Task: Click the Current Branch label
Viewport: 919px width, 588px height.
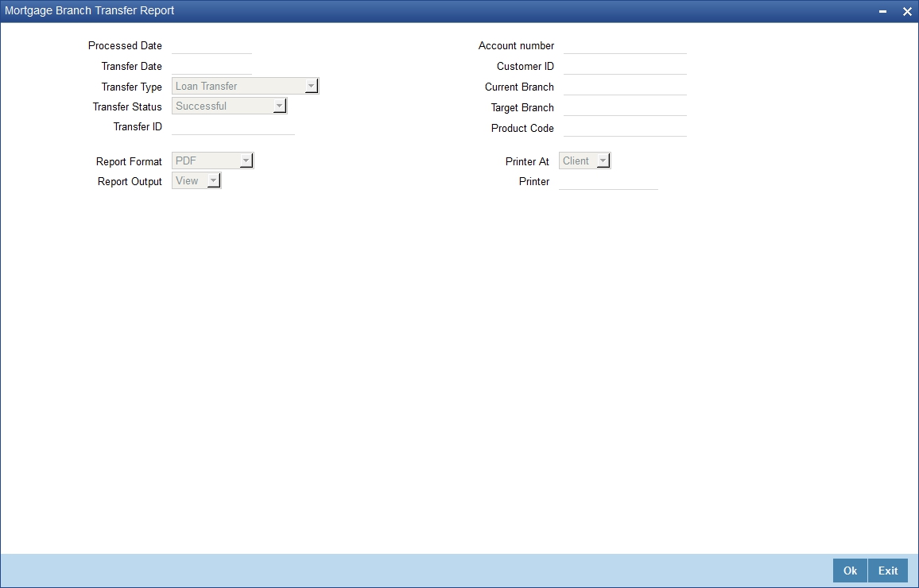Action: click(519, 87)
